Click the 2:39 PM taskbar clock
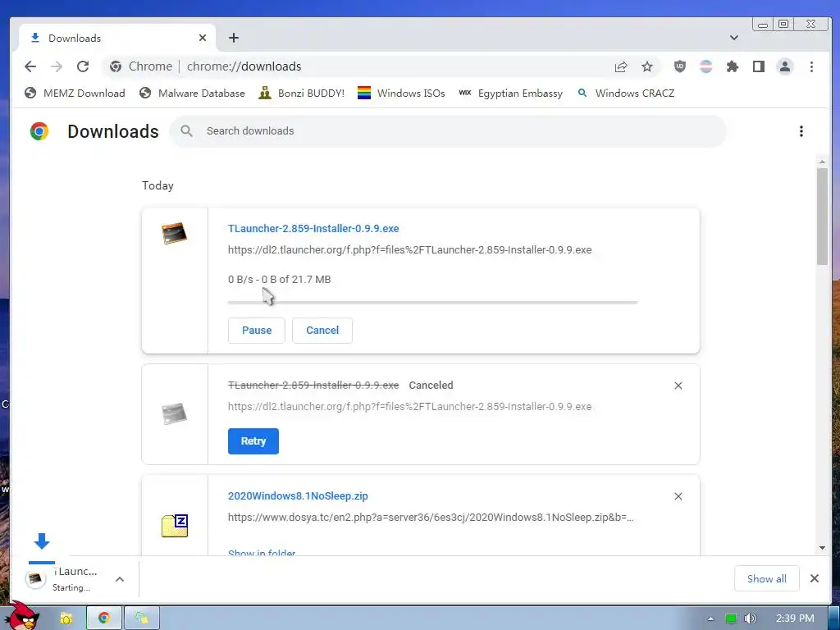Viewport: 840px width, 630px height. click(795, 619)
